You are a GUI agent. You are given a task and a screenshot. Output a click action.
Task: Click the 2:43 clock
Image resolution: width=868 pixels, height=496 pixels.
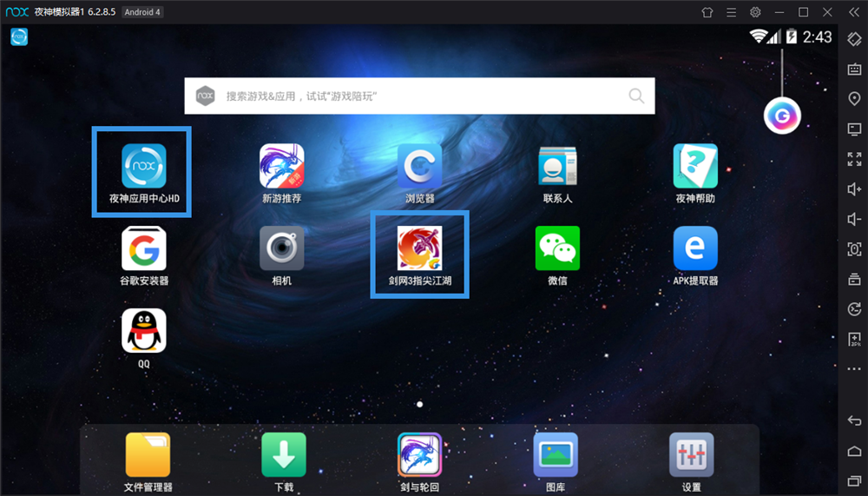[x=817, y=37]
